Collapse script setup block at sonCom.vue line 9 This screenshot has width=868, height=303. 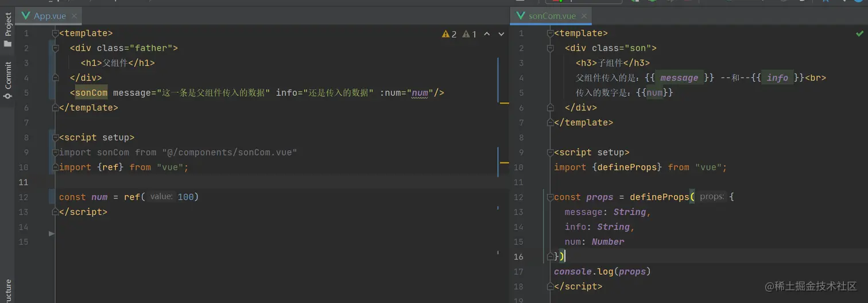tap(551, 153)
